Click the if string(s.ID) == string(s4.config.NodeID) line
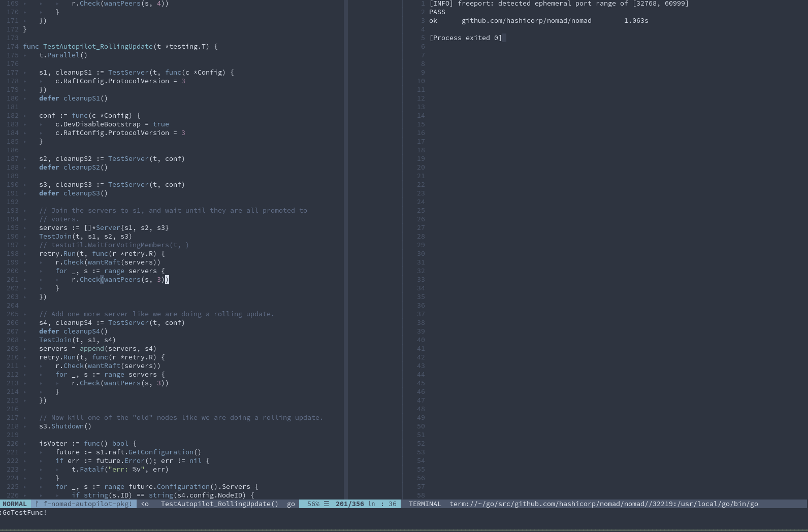The width and height of the screenshot is (808, 532). point(163,495)
